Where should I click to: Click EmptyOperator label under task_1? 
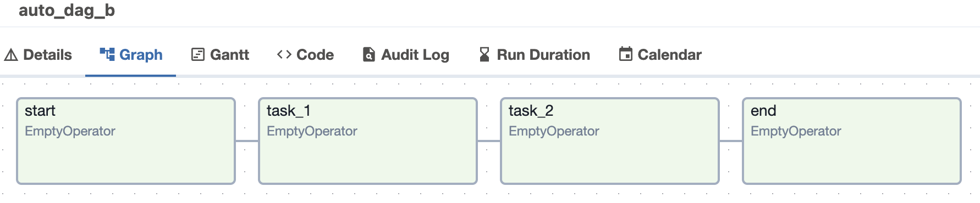click(312, 131)
